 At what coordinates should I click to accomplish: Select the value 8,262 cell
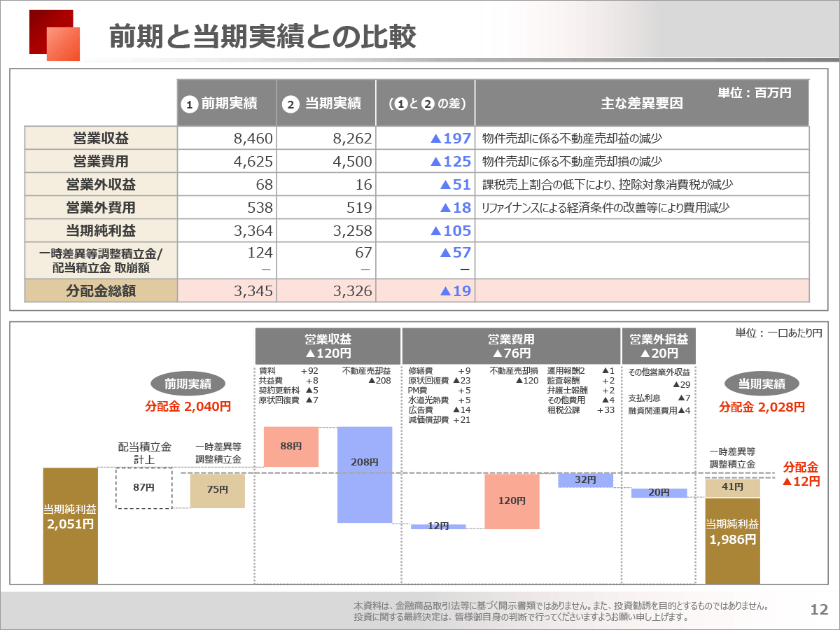[x=326, y=138]
